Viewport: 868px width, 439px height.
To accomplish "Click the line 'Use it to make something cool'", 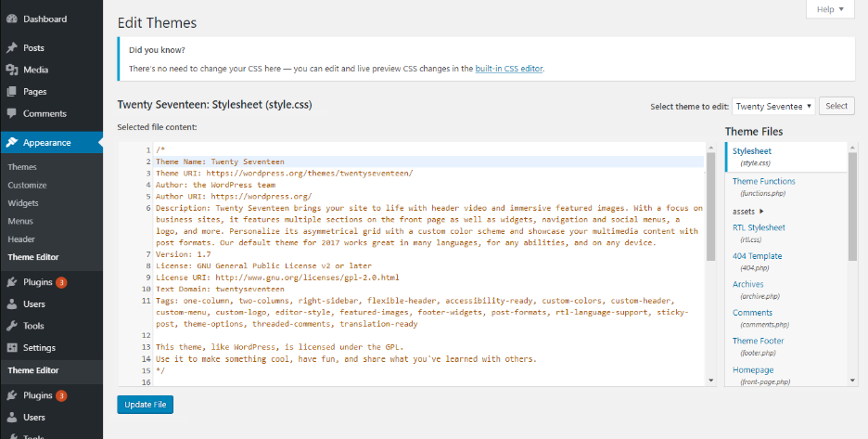I will click(x=346, y=358).
